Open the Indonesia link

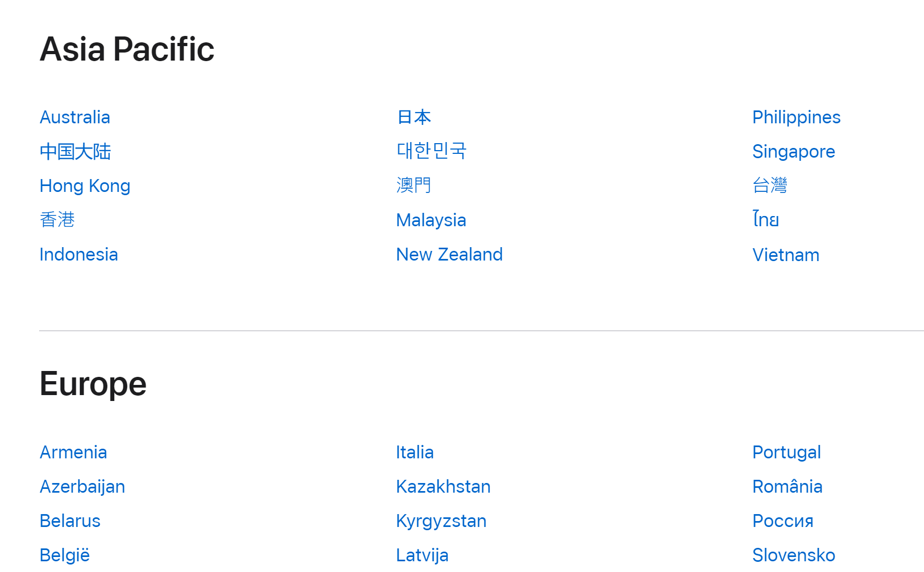point(79,255)
